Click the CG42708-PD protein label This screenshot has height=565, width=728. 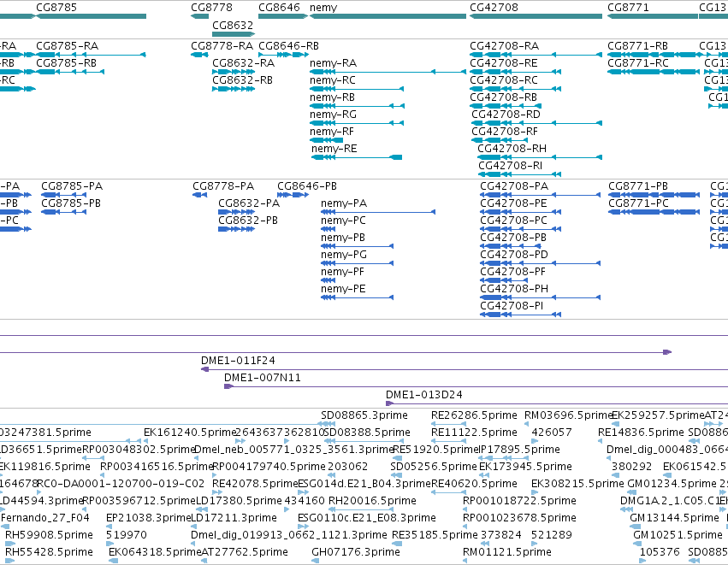point(514,255)
